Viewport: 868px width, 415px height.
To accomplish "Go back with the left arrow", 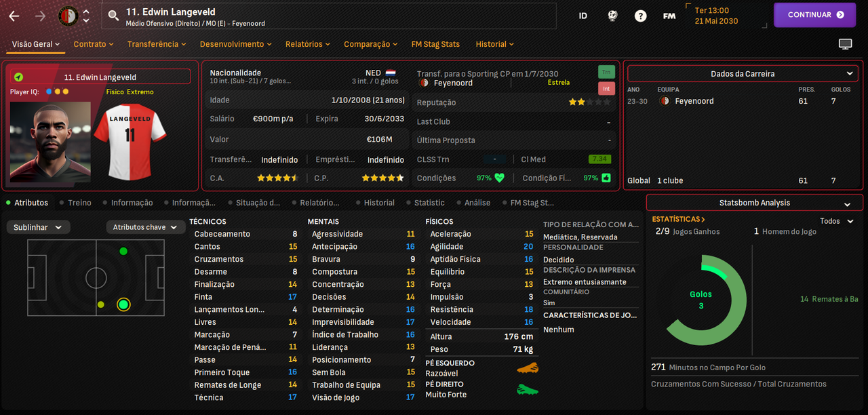I will (14, 16).
